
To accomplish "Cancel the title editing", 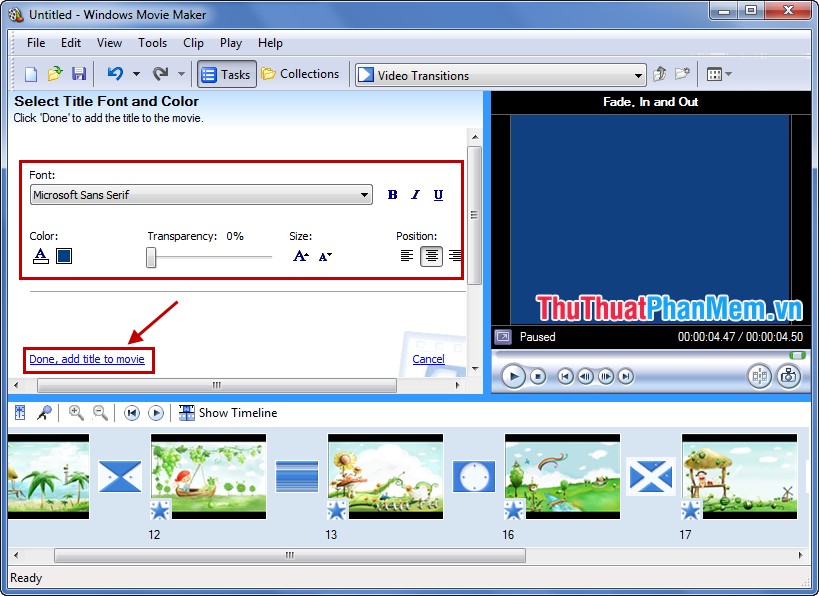I will click(x=428, y=359).
